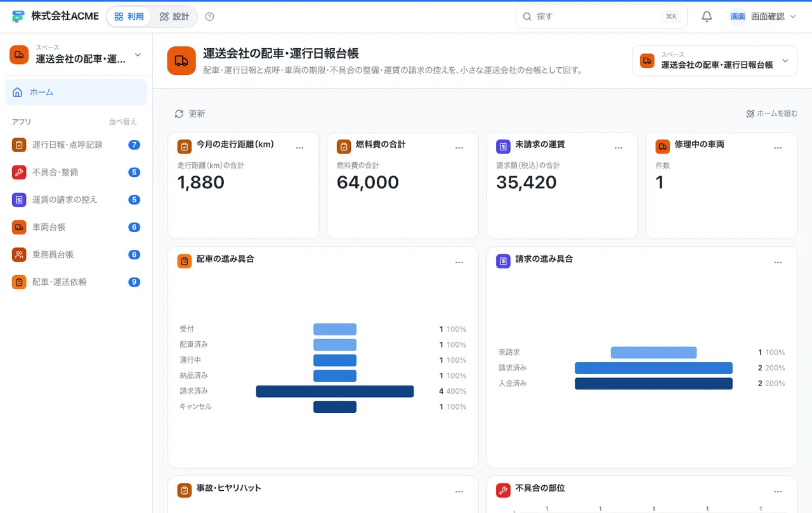Switch to 利用 mode

click(129, 16)
